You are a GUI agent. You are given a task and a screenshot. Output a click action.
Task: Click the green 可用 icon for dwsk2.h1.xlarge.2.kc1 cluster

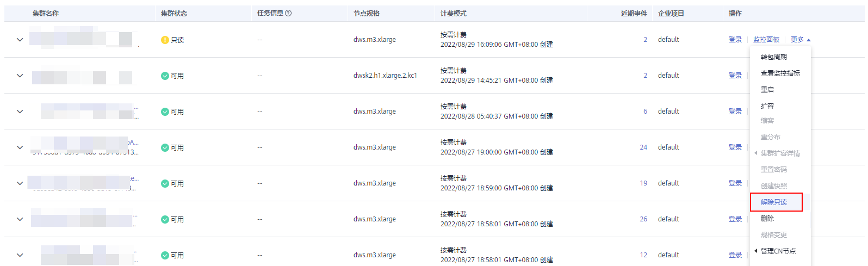click(165, 76)
